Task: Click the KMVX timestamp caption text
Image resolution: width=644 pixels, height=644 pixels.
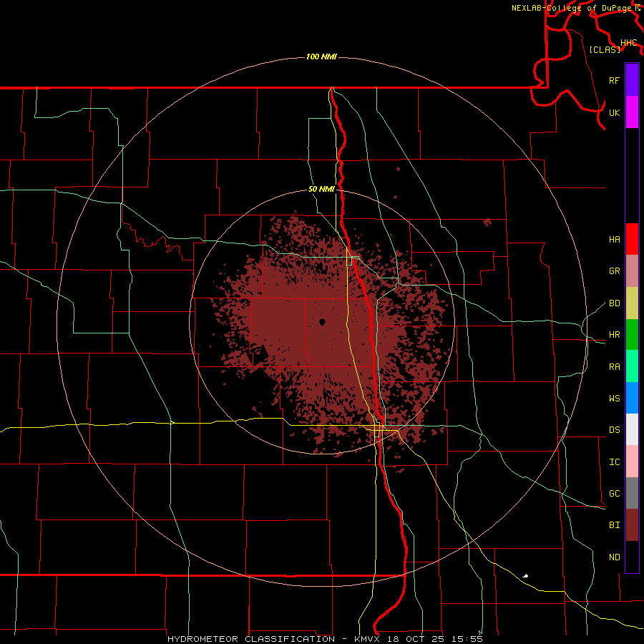Action: pyautogui.click(x=325, y=639)
